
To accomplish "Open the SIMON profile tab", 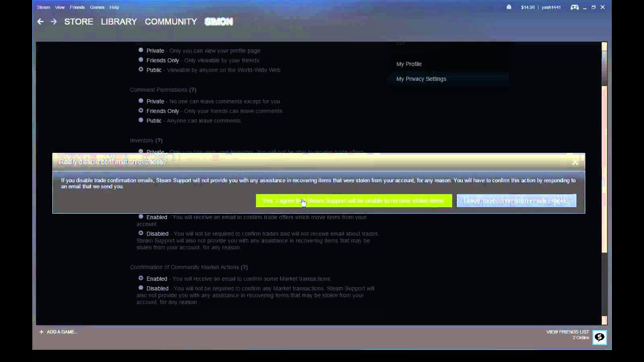I will coord(218,22).
